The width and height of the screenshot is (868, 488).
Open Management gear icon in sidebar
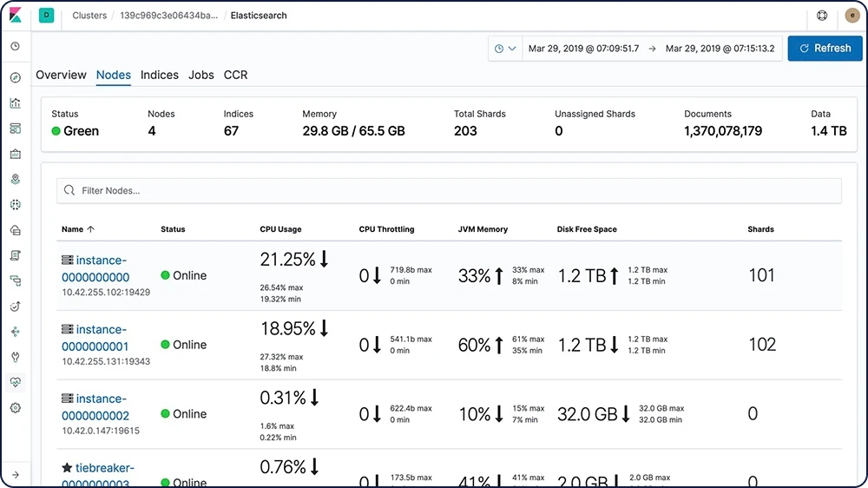coord(16,408)
